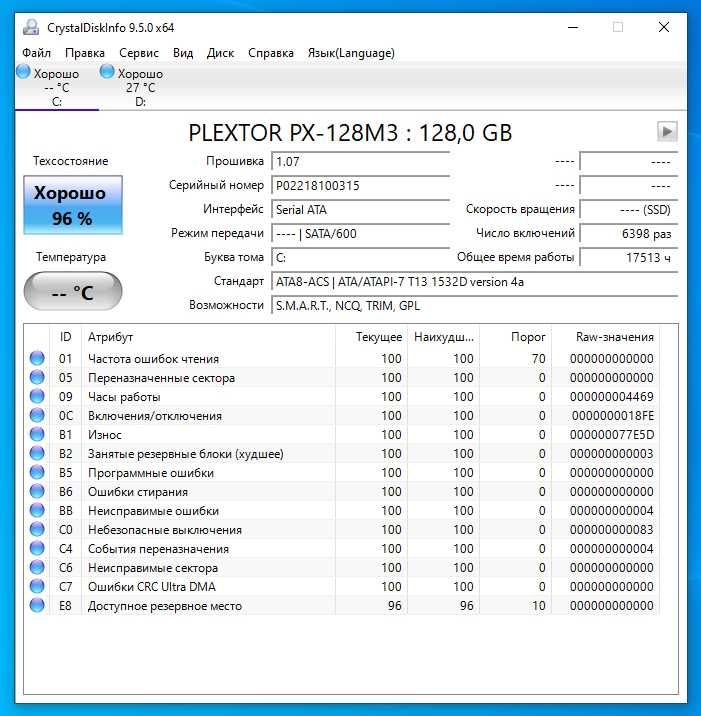Click the serial number field P02218100315
Screen dimensions: 701x716
point(361,186)
